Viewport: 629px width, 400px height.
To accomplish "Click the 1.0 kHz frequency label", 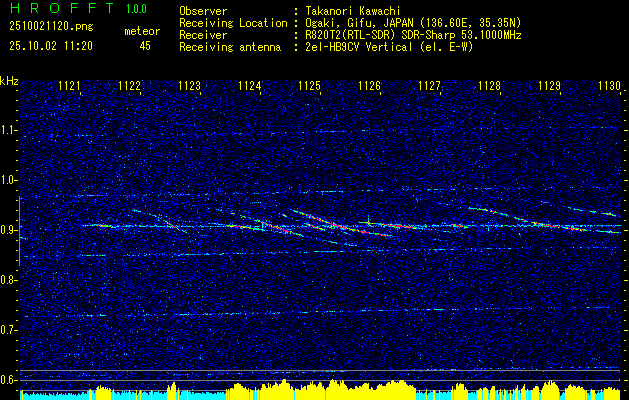I will point(7,180).
